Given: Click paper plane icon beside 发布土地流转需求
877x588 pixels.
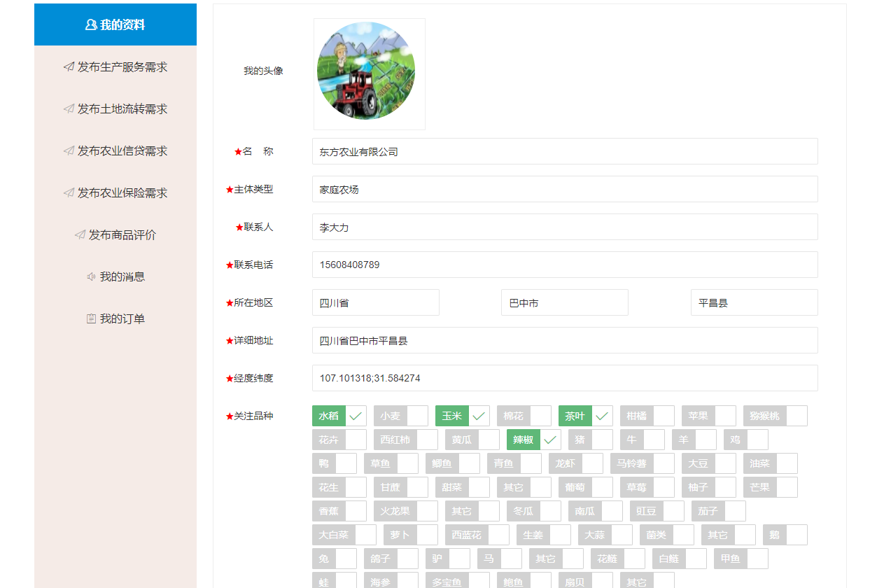Looking at the screenshot, I should [69, 109].
